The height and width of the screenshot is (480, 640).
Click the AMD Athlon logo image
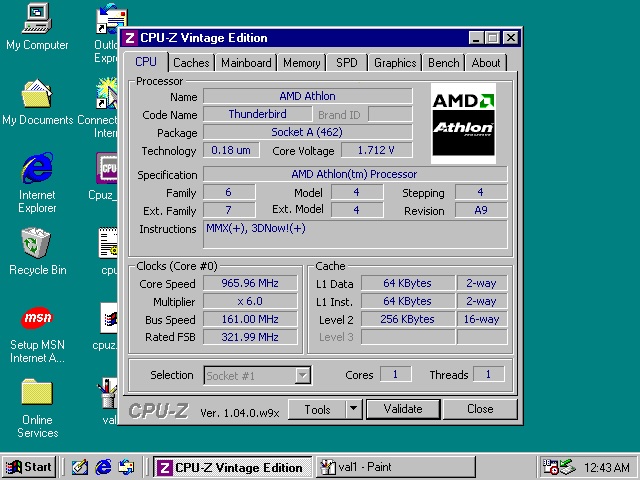tap(463, 124)
